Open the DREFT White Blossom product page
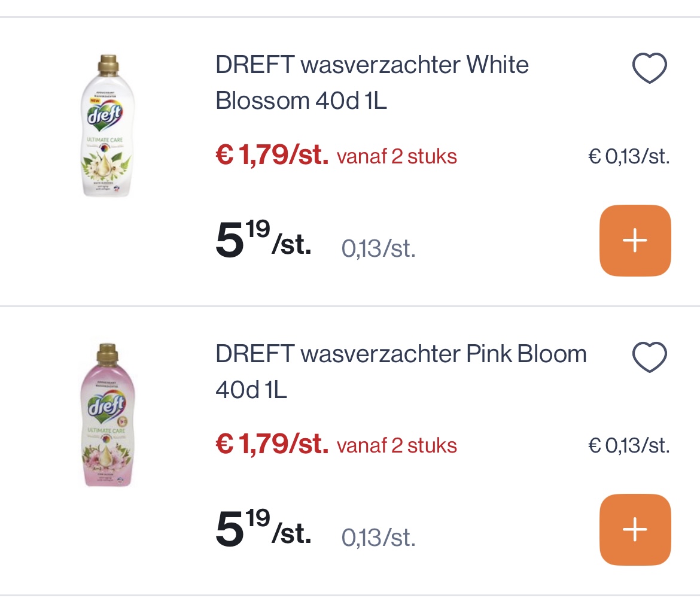Image resolution: width=700 pixels, height=607 pixels. (x=371, y=83)
